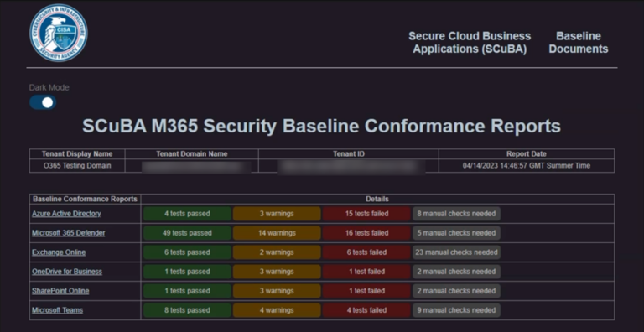Click the 16 tests failed badge

[x=366, y=233]
